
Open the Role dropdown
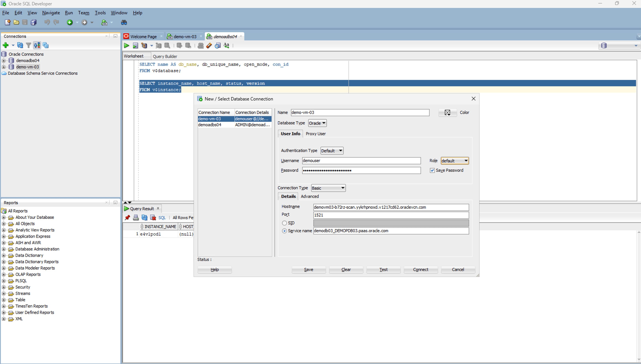[x=466, y=161]
